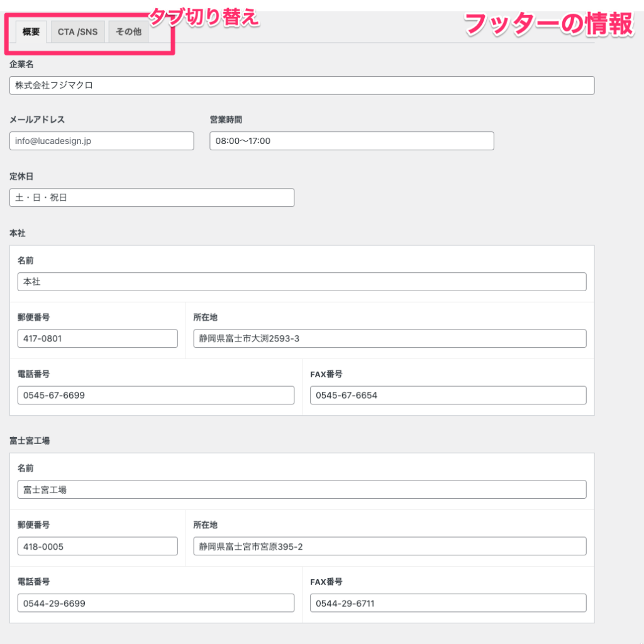Click the 営業時間 field showing 08:00〜17:00
Viewport: 644px width, 644px height.
352,141
